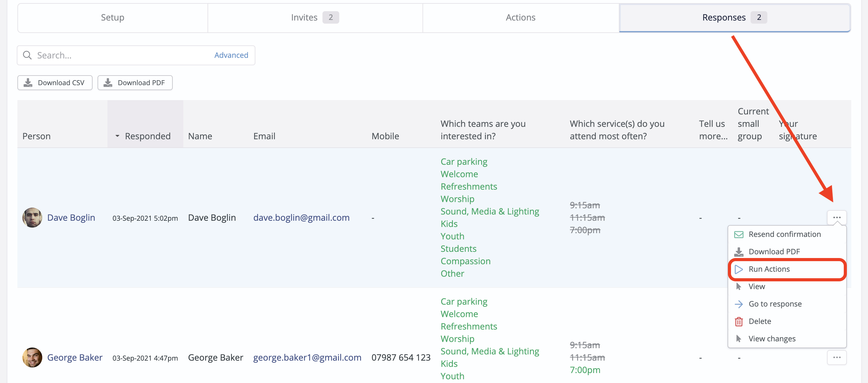Click the Download PDF icon button
Viewport: 868px width, 383px height.
[108, 82]
